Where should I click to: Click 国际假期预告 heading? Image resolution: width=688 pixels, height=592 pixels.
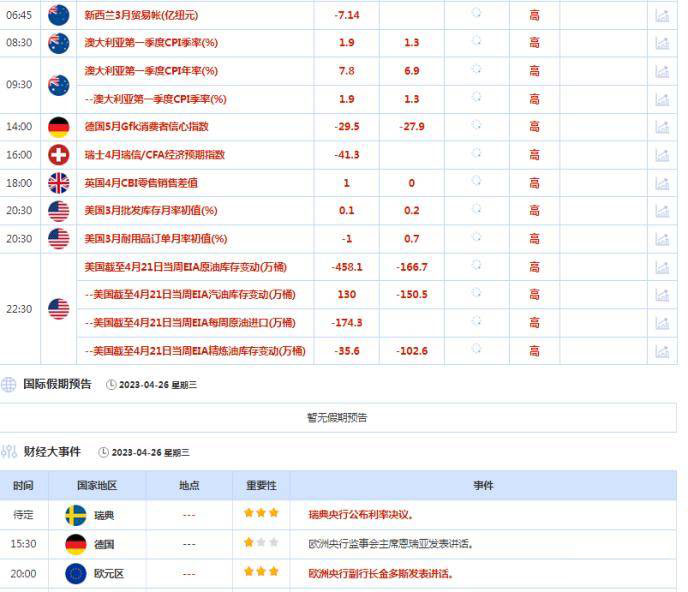57,384
